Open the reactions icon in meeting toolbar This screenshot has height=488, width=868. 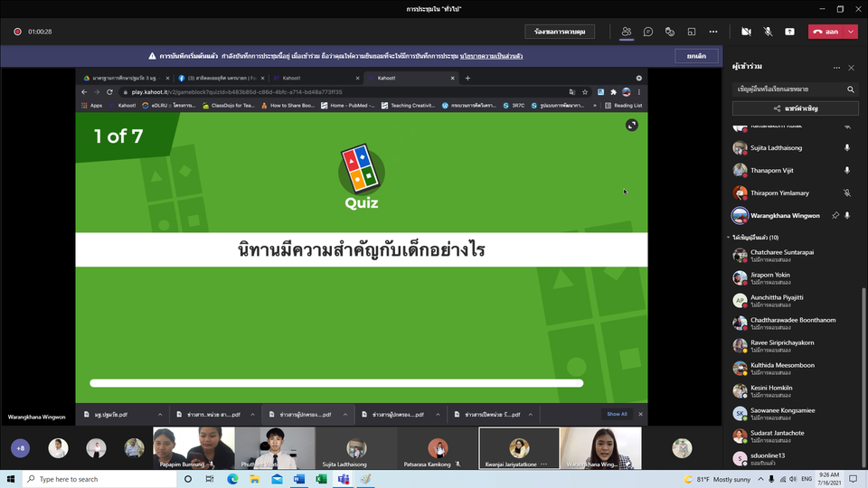coord(670,32)
